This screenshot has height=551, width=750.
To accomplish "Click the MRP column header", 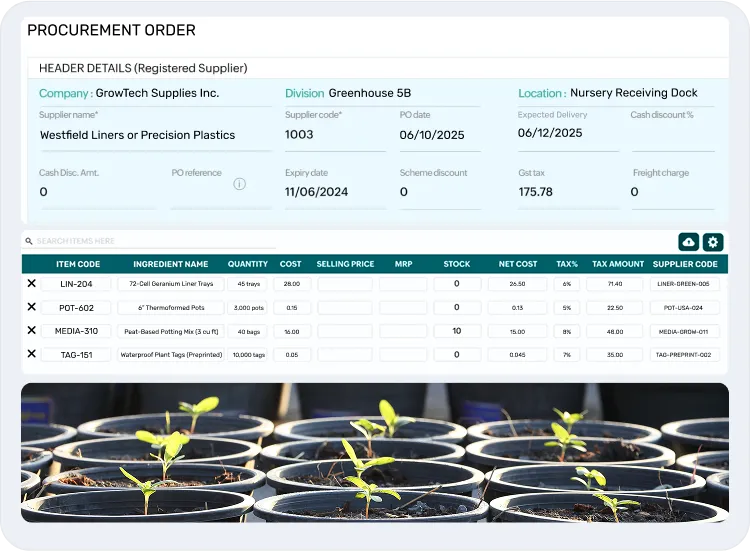I will click(404, 264).
